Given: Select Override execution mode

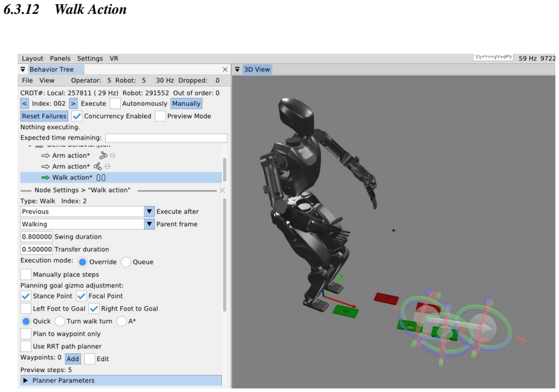Looking at the screenshot, I should 82,262.
